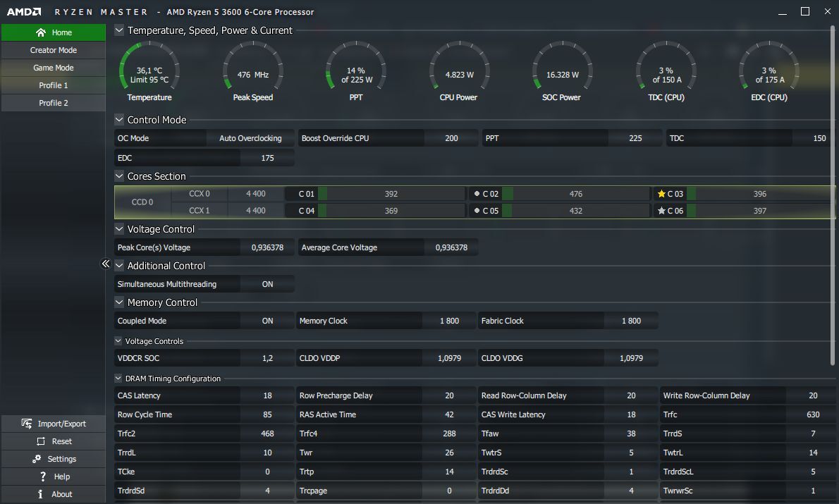The width and height of the screenshot is (839, 504).
Task: Click the silver star on core C 06
Action: coord(661,211)
